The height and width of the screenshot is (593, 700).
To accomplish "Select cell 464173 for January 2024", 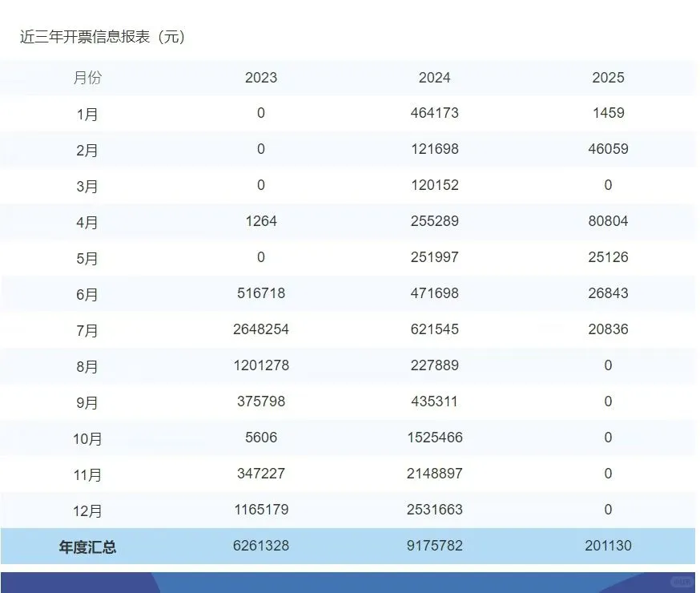I will tap(435, 113).
